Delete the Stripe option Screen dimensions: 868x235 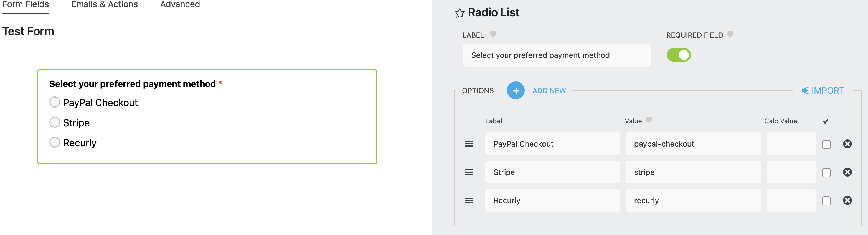tap(847, 172)
